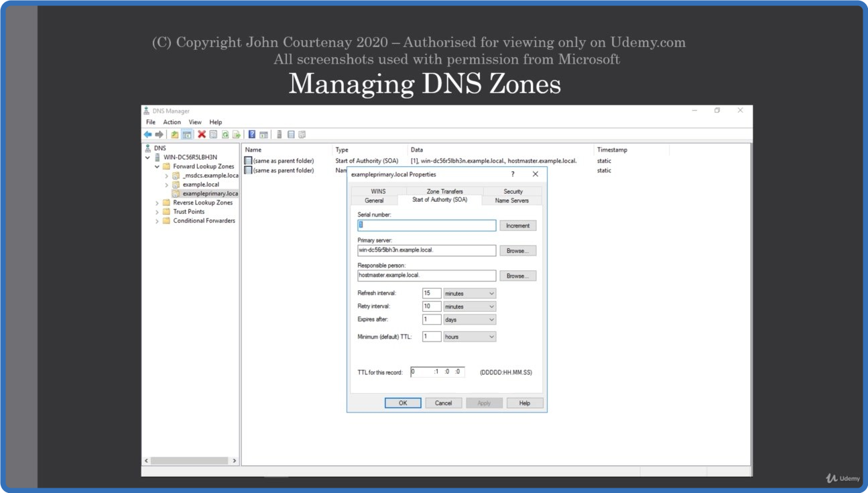868x493 pixels.
Task: Click the blue Help question mark icon
Action: point(252,135)
